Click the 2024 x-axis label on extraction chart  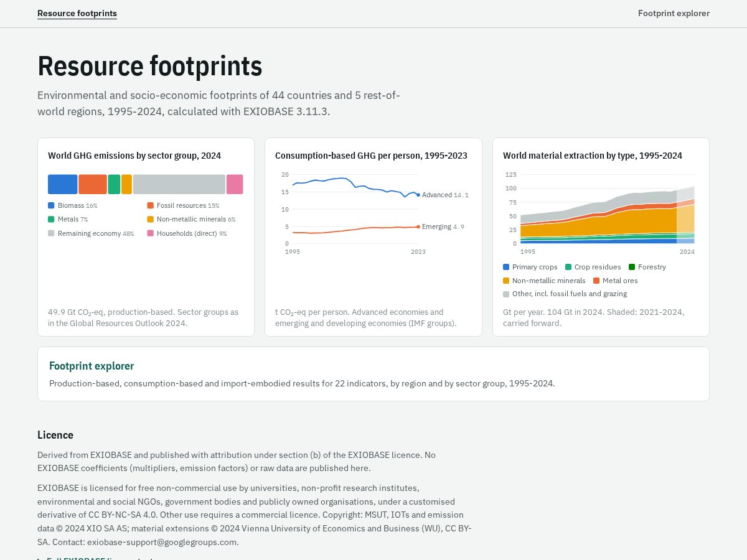687,252
